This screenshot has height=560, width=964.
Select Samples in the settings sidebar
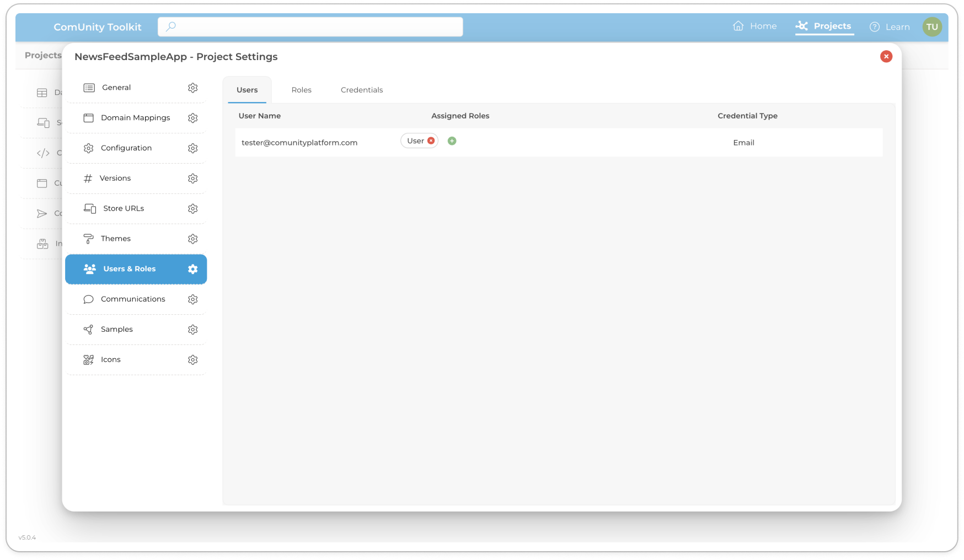click(x=116, y=330)
